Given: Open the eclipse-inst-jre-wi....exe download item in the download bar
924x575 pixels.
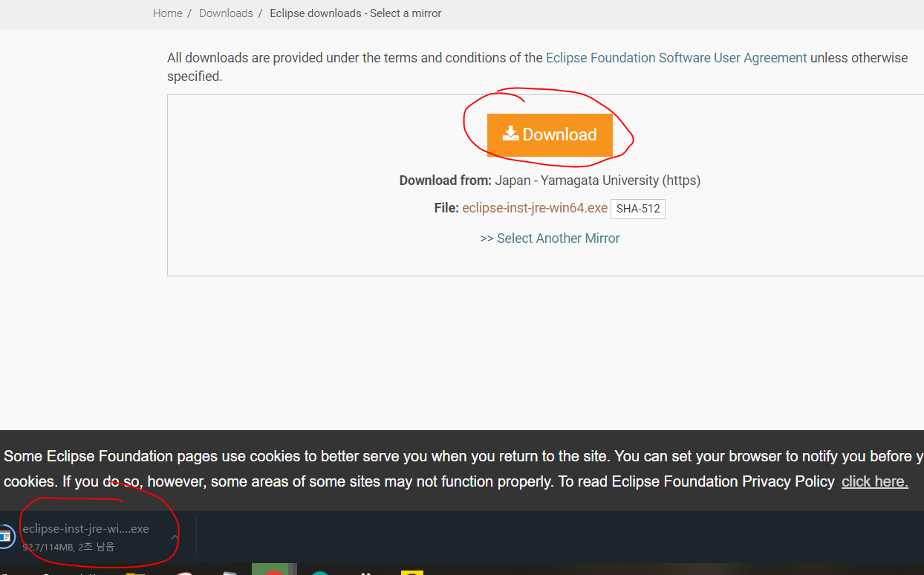Looking at the screenshot, I should [x=85, y=536].
